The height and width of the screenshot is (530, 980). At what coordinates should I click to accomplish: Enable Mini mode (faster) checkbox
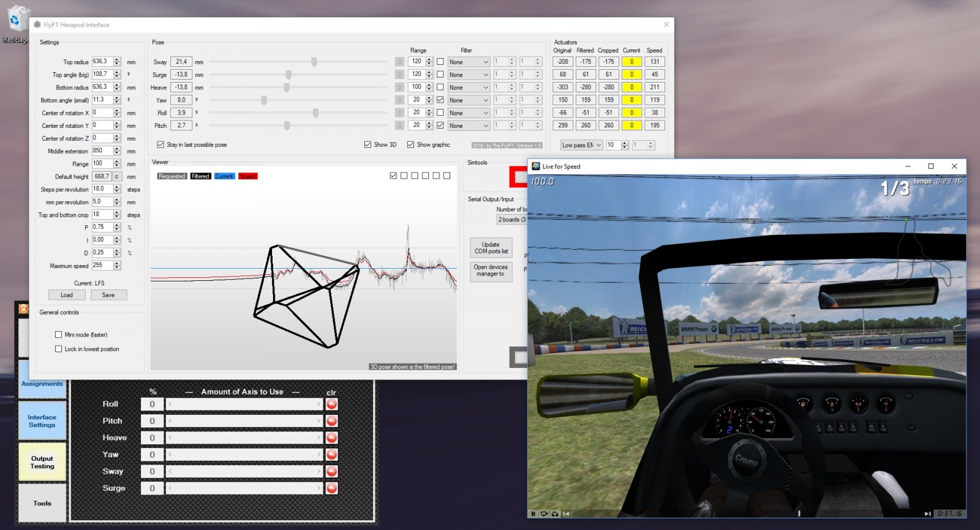click(x=59, y=335)
